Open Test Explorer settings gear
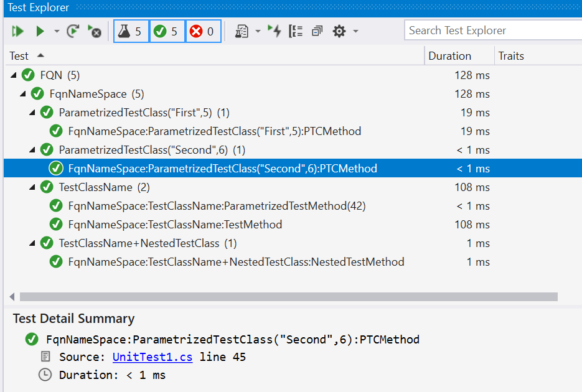The width and height of the screenshot is (582, 392). (339, 31)
